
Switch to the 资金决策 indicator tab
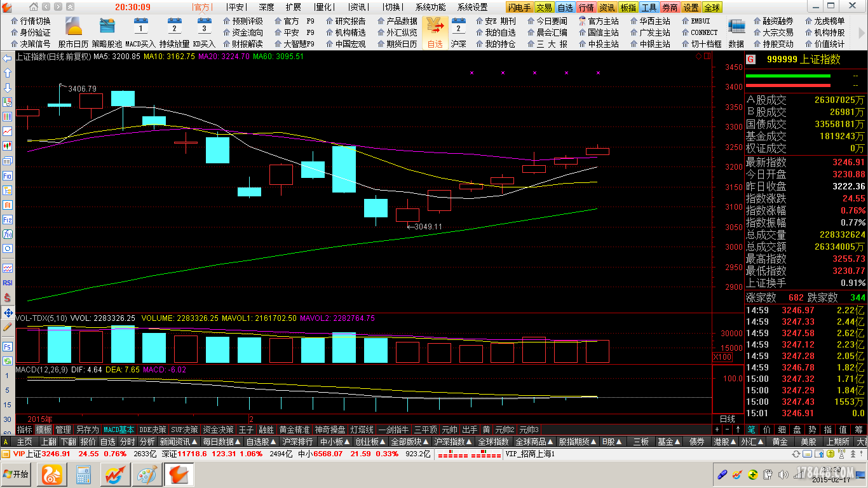(x=219, y=430)
